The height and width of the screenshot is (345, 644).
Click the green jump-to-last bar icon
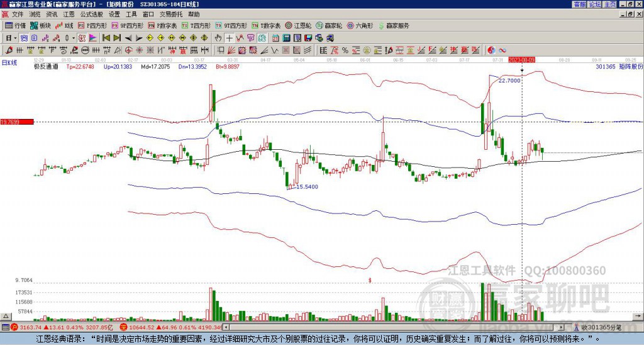point(117,38)
